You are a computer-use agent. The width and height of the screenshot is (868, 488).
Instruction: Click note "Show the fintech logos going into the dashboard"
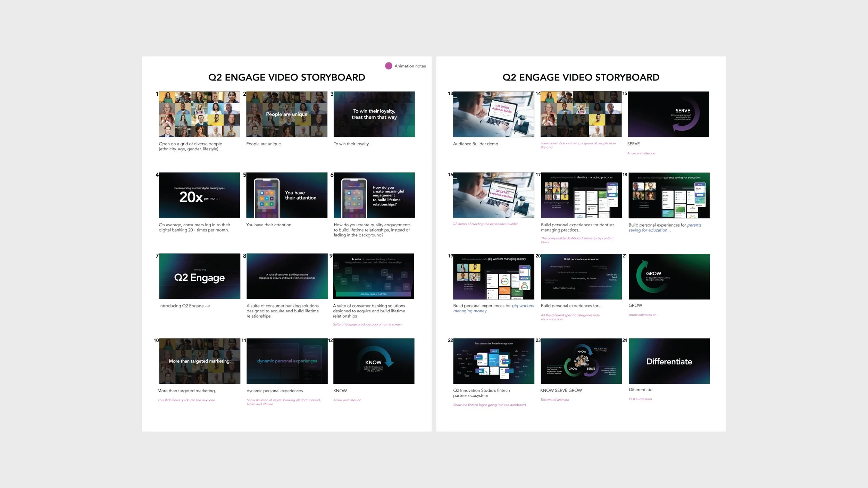(489, 405)
